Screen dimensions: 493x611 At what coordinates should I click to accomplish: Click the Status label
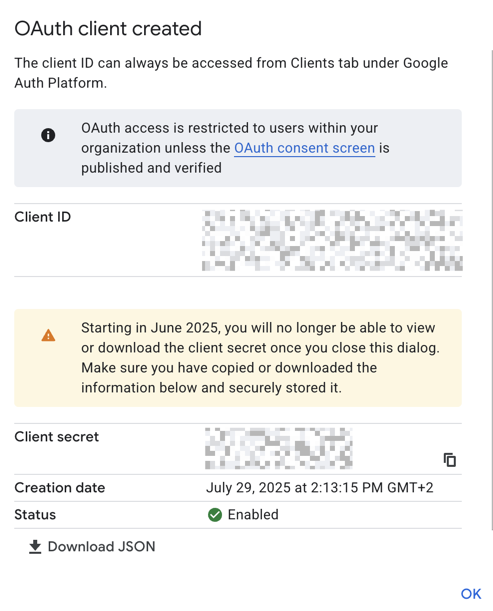(x=35, y=515)
